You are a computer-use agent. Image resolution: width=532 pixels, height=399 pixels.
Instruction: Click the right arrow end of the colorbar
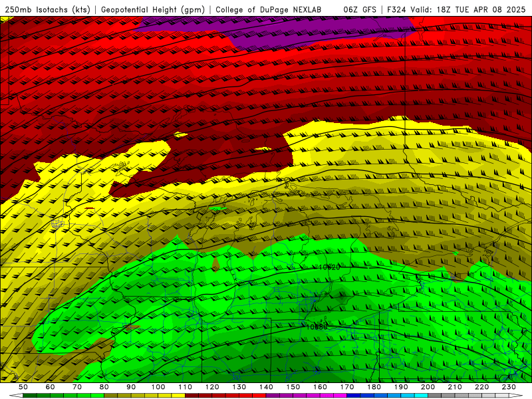[x=516, y=395]
